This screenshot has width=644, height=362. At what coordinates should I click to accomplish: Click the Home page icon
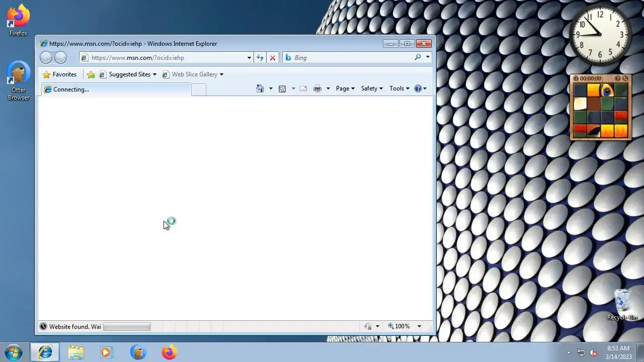click(x=260, y=88)
